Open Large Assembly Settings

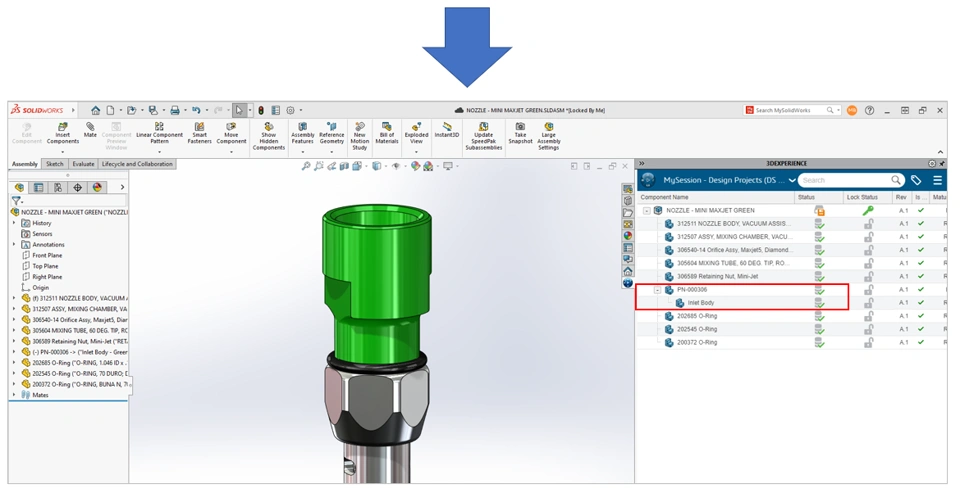[x=549, y=136]
